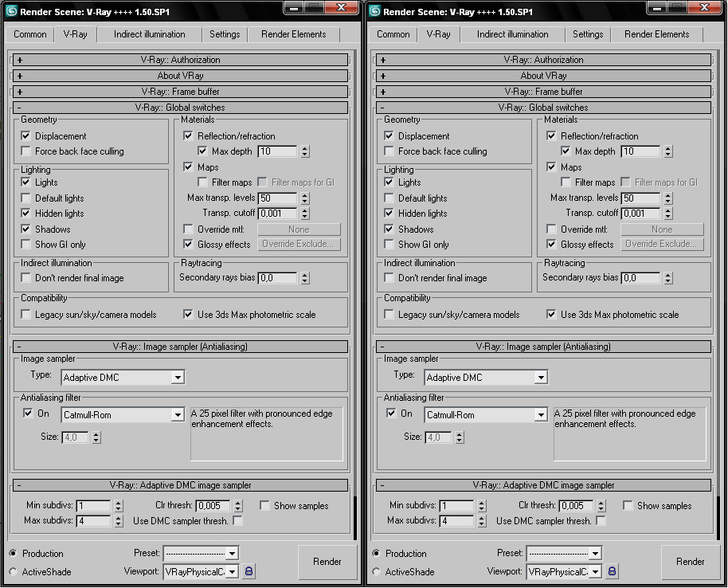
Task: Open Settings tab in left window
Action: click(x=225, y=34)
